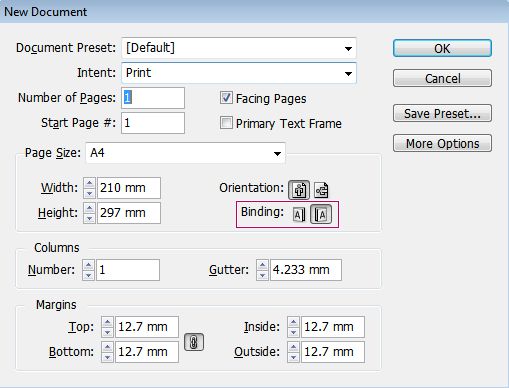Increase Gutter value with up arrow
509x388 pixels.
pyautogui.click(x=262, y=265)
